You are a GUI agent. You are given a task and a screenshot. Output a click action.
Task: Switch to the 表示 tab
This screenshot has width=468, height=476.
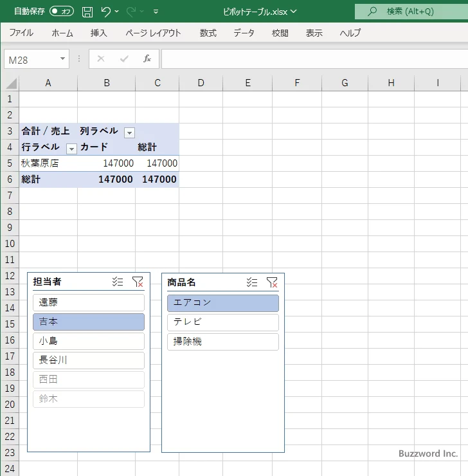(314, 33)
